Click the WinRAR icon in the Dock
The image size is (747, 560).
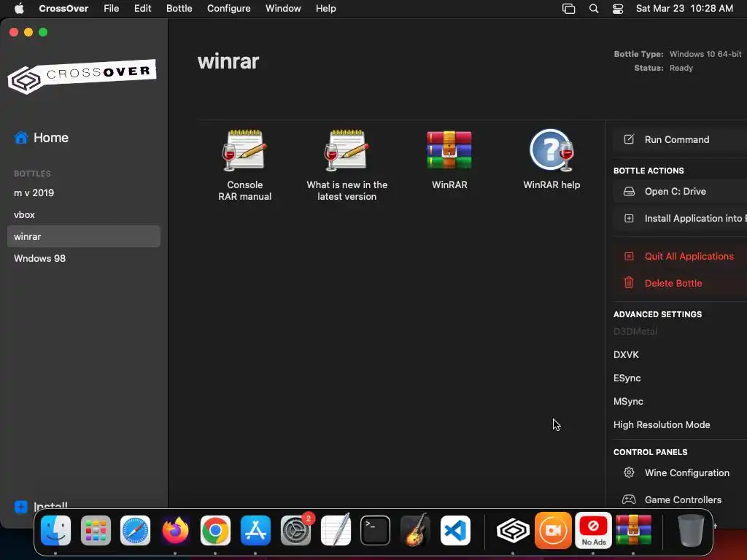[633, 530]
